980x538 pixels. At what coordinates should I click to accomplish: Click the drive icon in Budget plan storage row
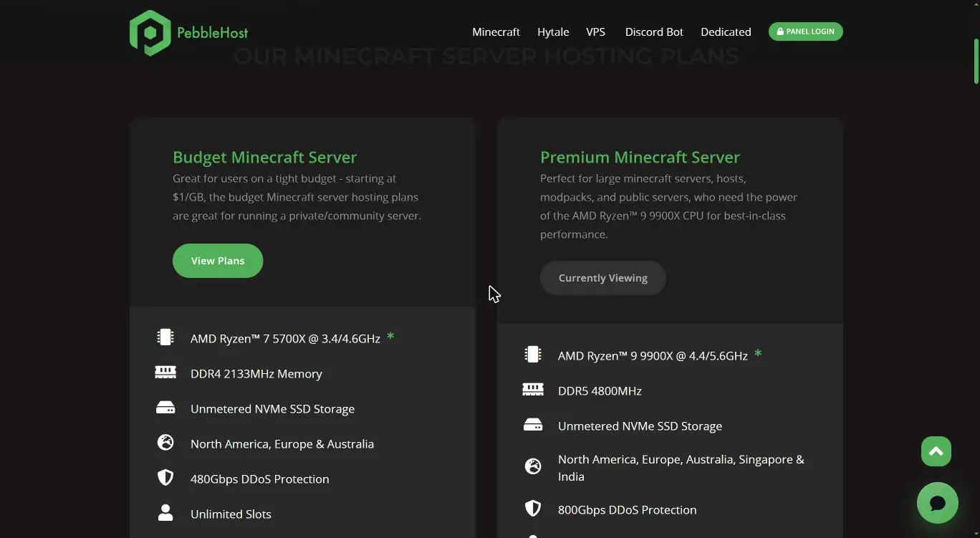pyautogui.click(x=165, y=408)
